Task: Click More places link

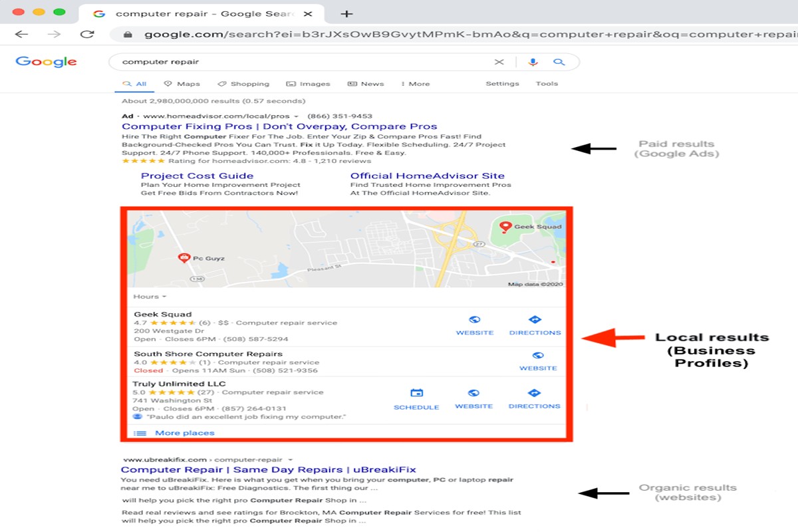Action: coord(184,433)
